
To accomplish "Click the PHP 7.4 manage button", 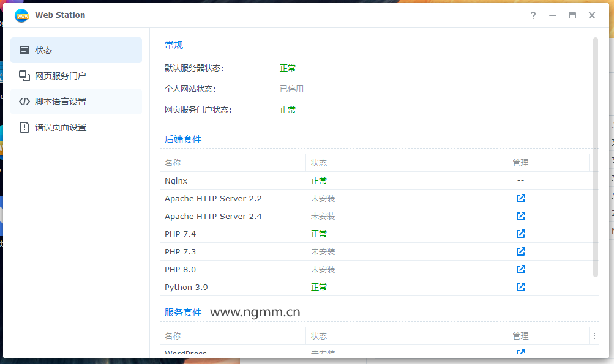I will click(x=520, y=234).
